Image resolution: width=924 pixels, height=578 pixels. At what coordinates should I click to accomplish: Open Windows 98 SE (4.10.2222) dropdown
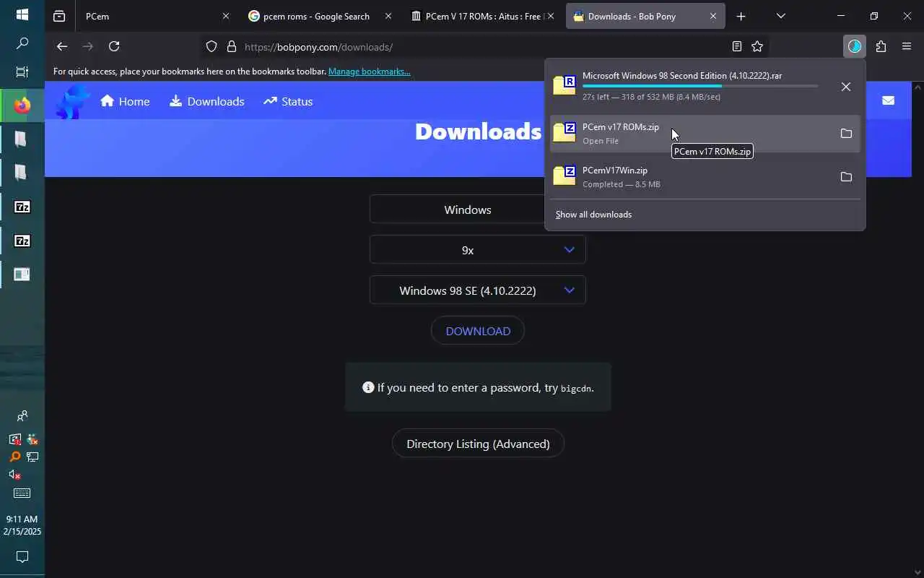(x=477, y=290)
